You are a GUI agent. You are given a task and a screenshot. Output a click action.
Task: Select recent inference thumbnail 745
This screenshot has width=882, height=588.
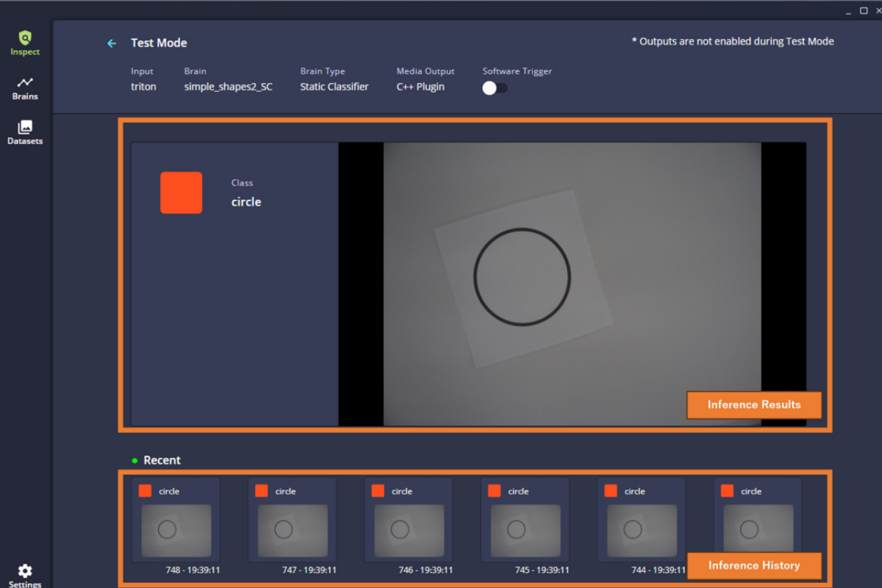[x=525, y=530]
